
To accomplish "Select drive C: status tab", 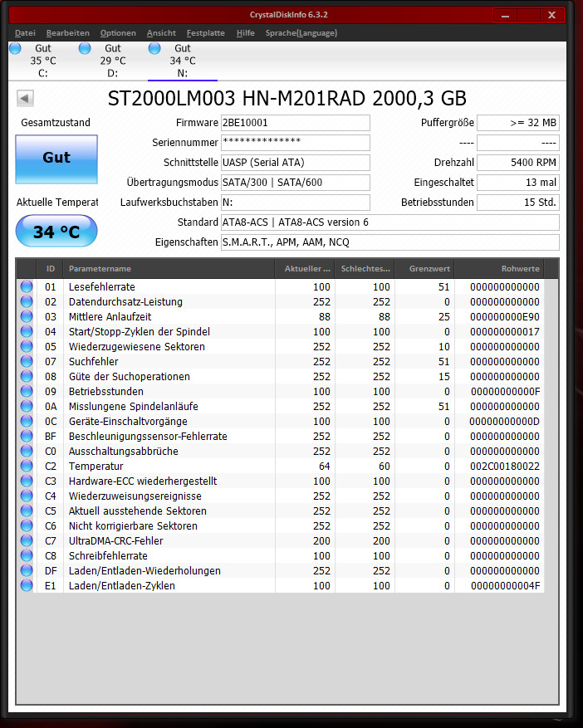I will tap(42, 61).
